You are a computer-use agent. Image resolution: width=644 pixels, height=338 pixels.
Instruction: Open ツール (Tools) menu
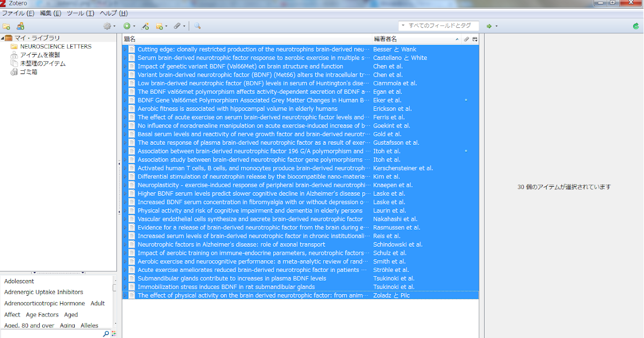80,13
